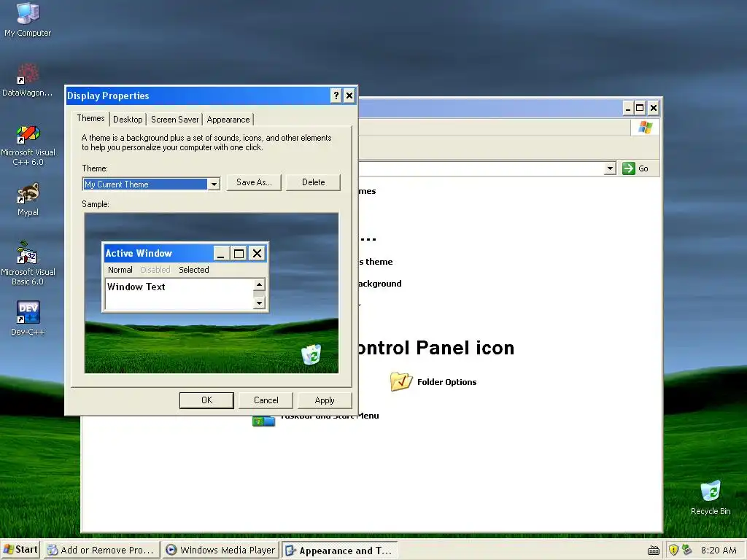Click the Folder Options icon in Control Panel

click(400, 381)
